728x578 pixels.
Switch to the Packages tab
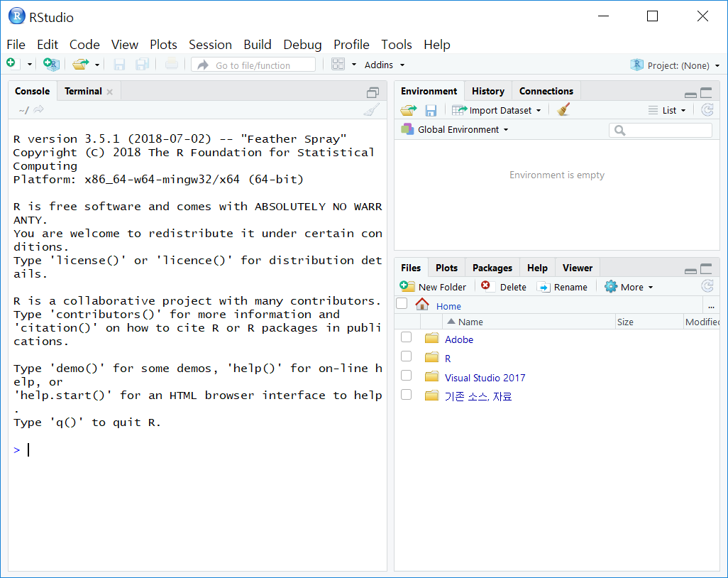[x=492, y=268]
